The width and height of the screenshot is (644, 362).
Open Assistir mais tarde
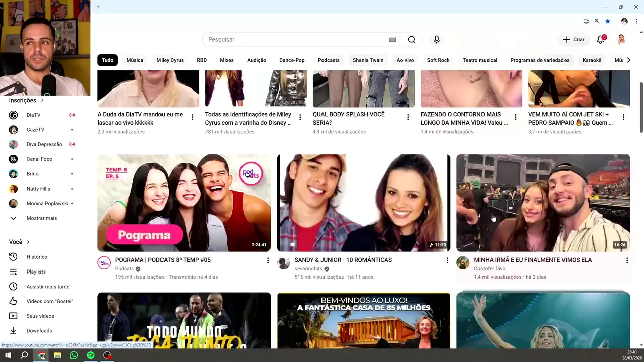[x=43, y=287]
